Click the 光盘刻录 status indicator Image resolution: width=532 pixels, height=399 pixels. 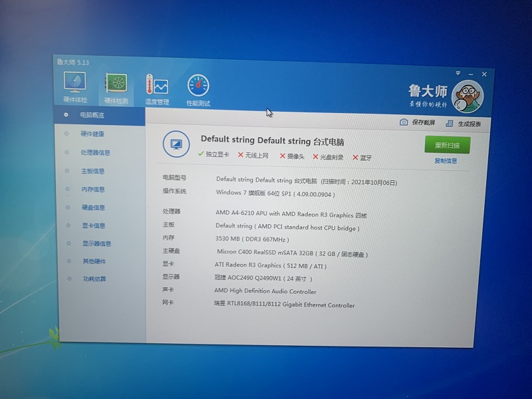coord(328,157)
